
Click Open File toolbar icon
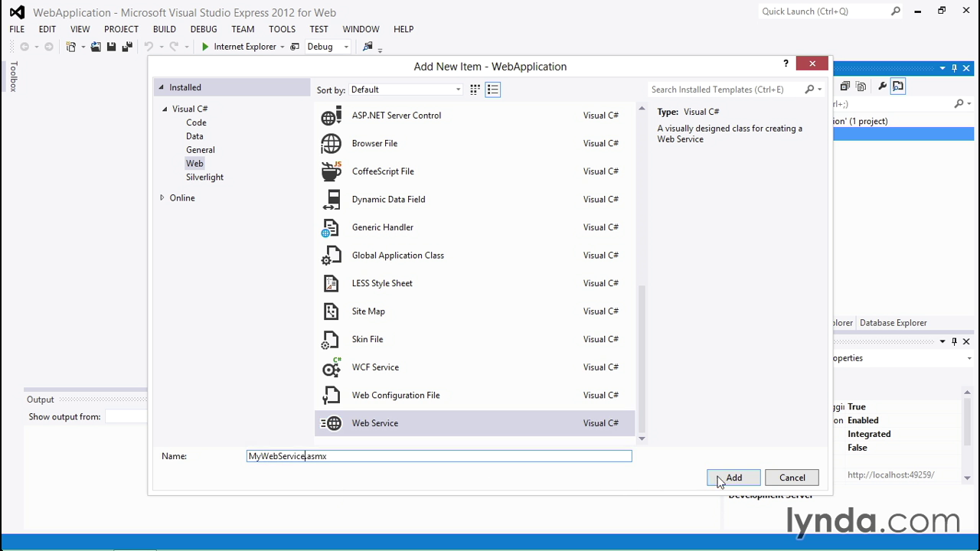pyautogui.click(x=96, y=47)
